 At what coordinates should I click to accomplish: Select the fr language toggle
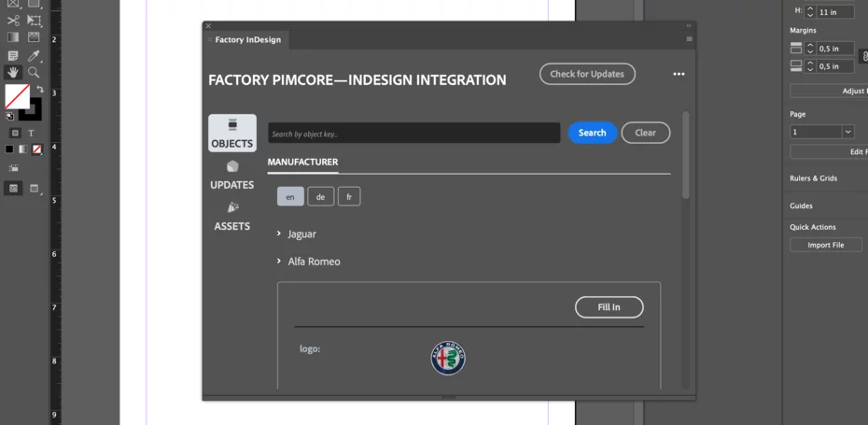tap(349, 197)
